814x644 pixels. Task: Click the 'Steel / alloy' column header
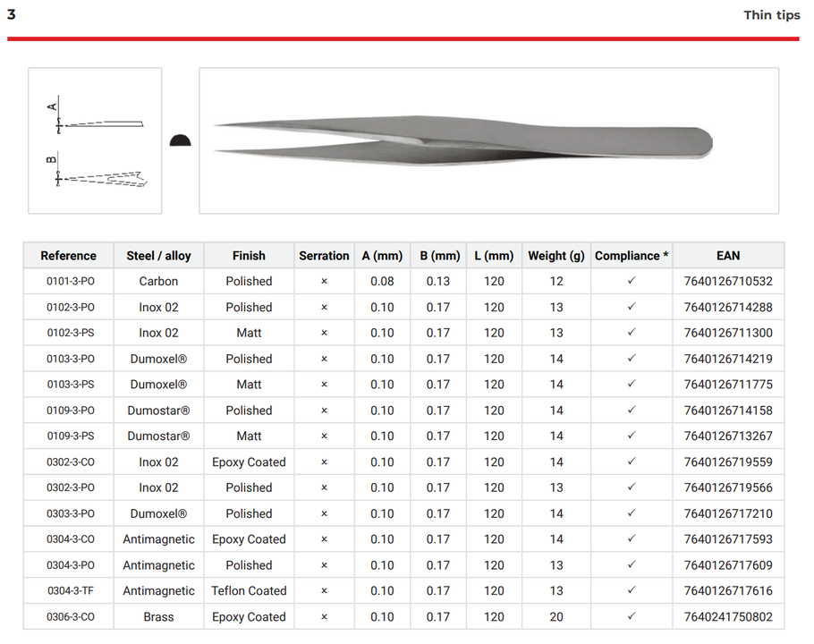(x=159, y=256)
